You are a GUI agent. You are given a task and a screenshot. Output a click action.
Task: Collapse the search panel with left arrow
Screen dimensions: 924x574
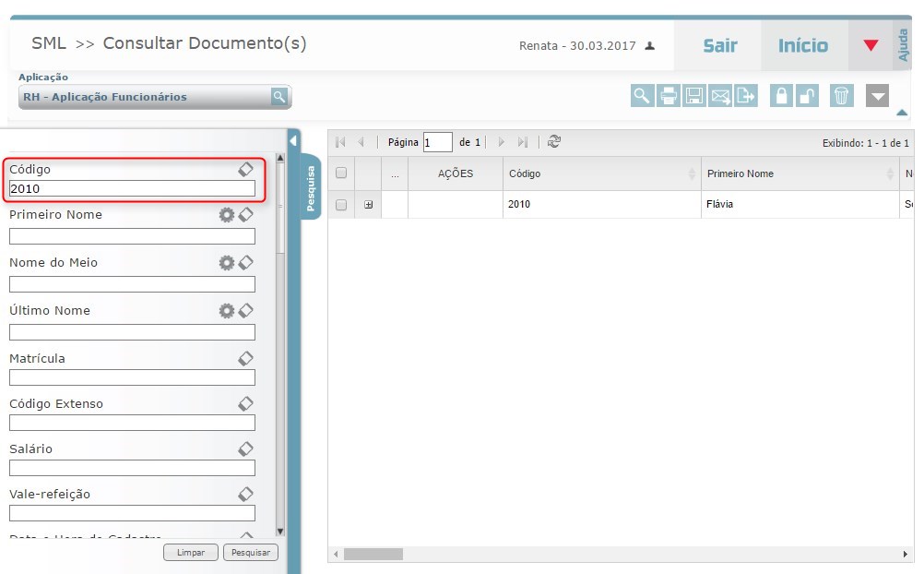[293, 141]
